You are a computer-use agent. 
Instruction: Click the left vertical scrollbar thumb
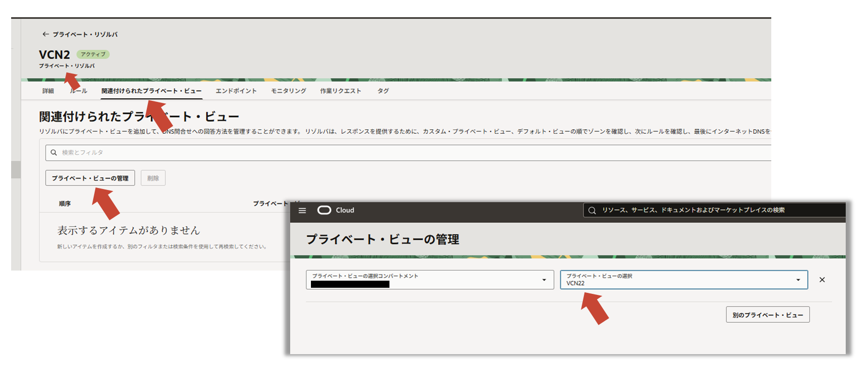coord(16,170)
